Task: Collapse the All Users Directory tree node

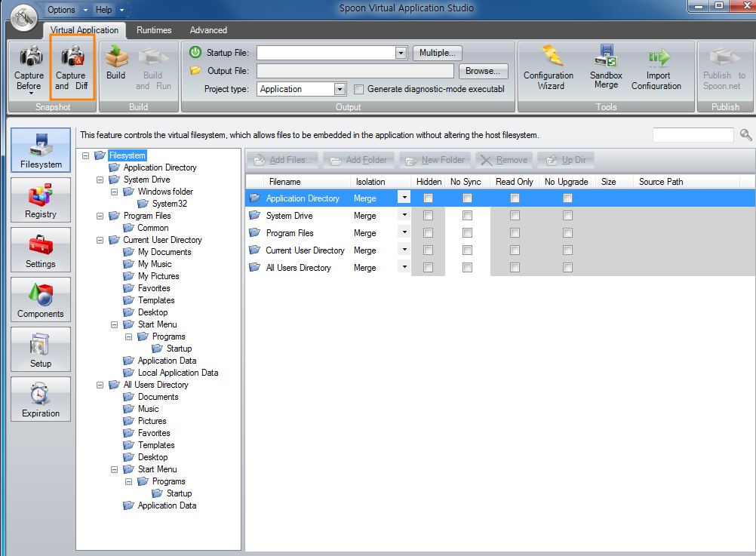Action: pyautogui.click(x=100, y=385)
